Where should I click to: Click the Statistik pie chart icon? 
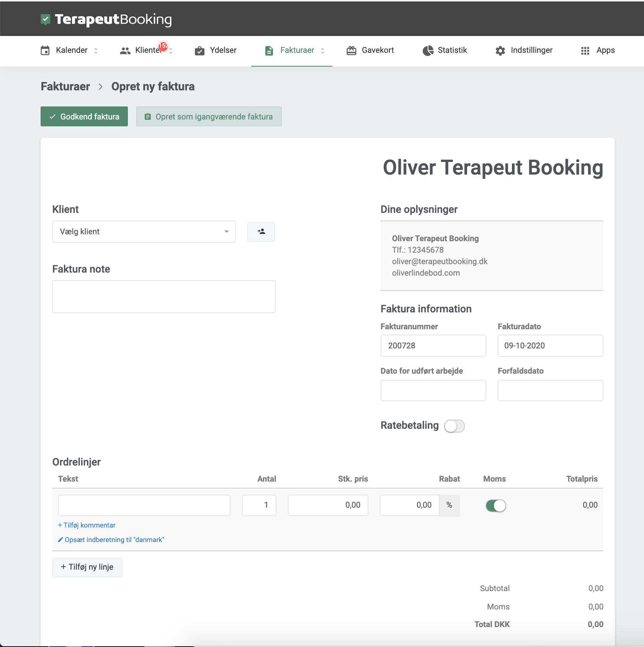click(428, 50)
